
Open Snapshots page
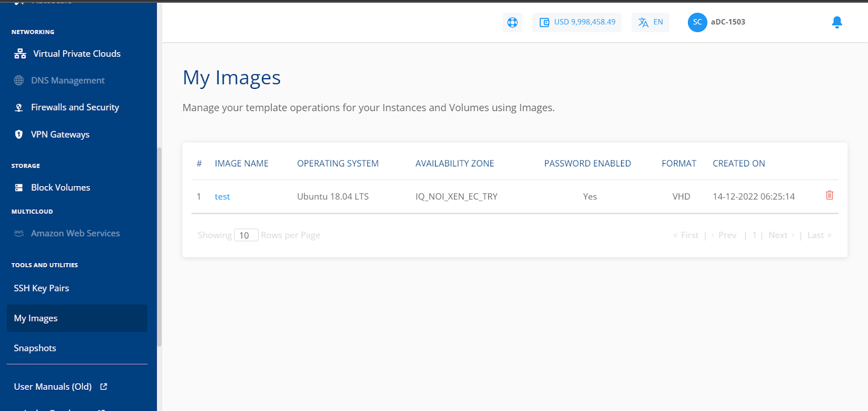(35, 348)
